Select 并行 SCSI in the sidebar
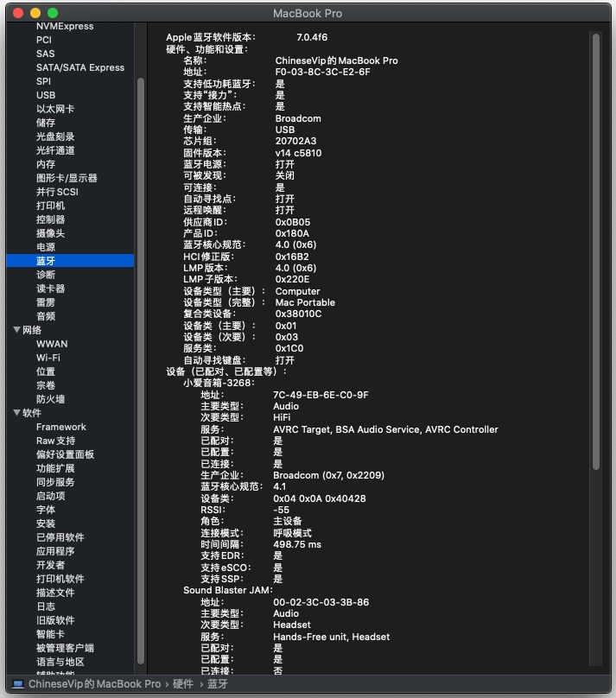The height and width of the screenshot is (698, 616). click(x=57, y=192)
